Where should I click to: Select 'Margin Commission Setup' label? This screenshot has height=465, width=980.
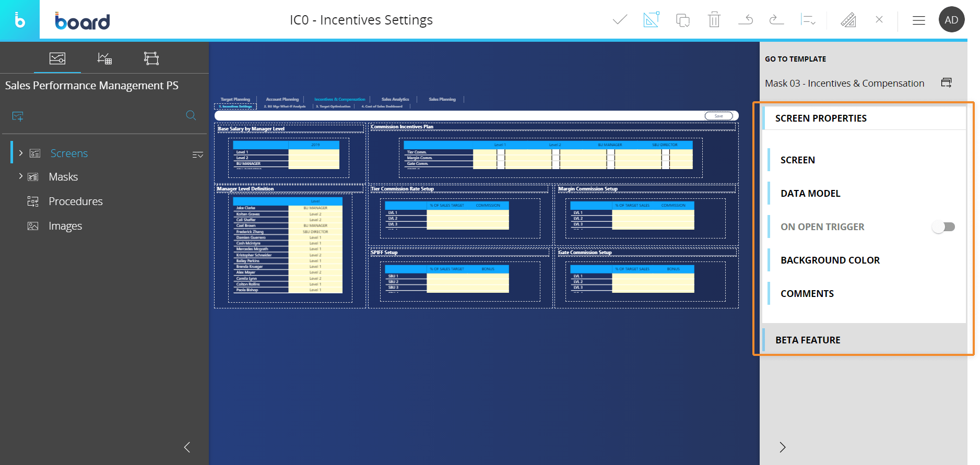click(588, 189)
